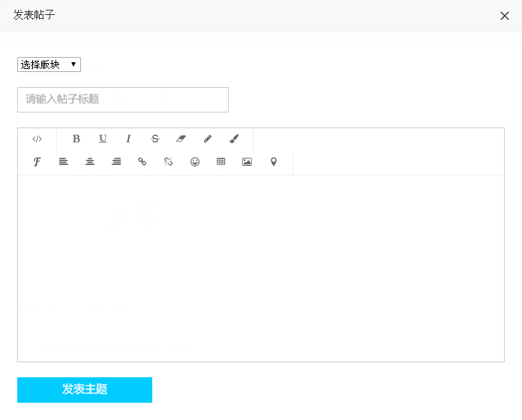Click the pencil text color icon
The image size is (522, 420).
[208, 139]
